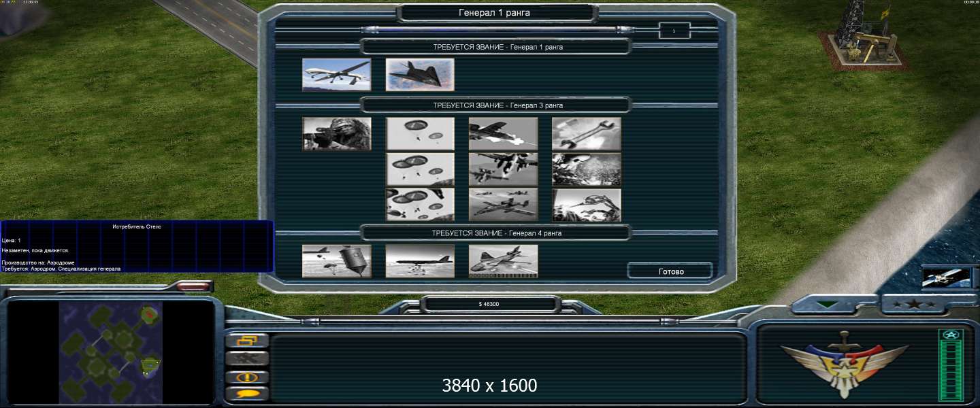Collapse the control bar with green arrow
980x408 pixels.
click(x=834, y=305)
